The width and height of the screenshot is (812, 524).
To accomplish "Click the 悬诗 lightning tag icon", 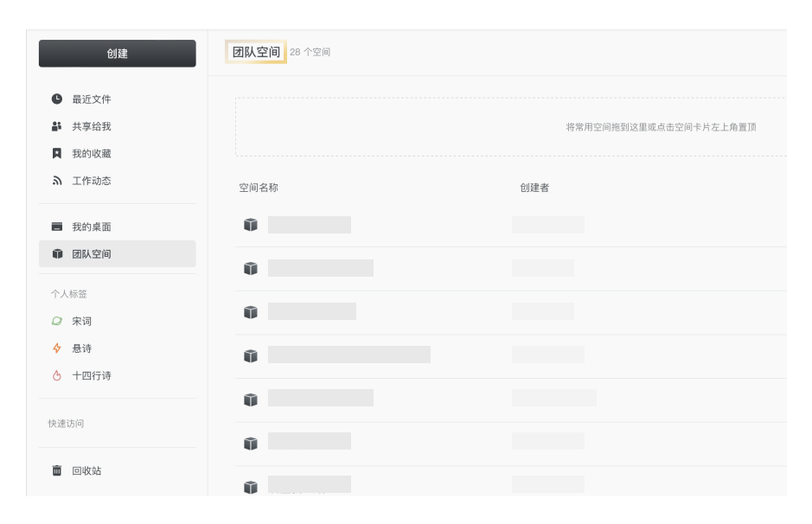I will click(x=57, y=348).
